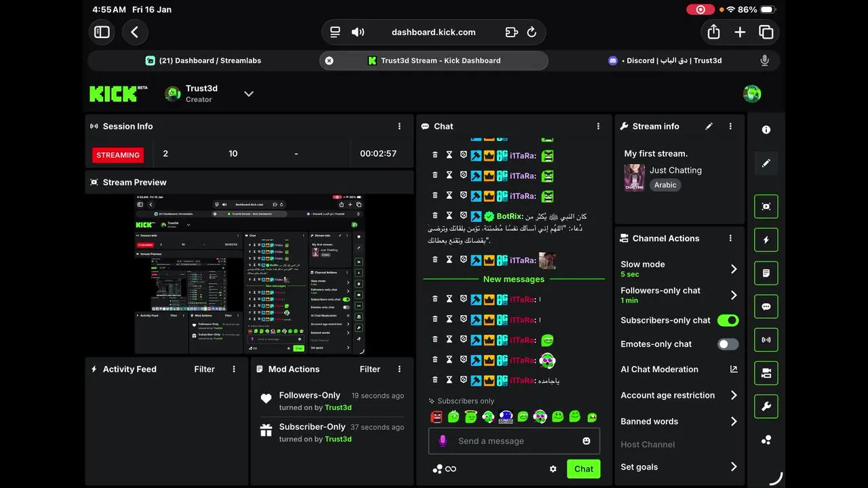This screenshot has width=868, height=488.
Task: Open AI Chat Moderation chart icon
Action: (734, 369)
